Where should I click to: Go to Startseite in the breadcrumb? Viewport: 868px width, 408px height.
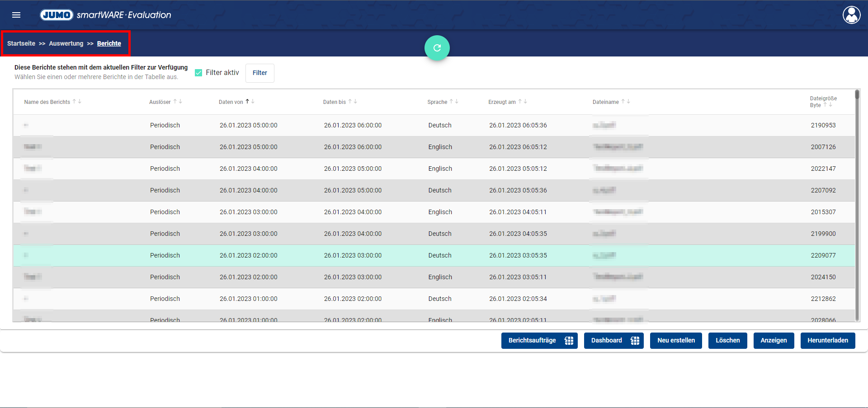(x=21, y=43)
